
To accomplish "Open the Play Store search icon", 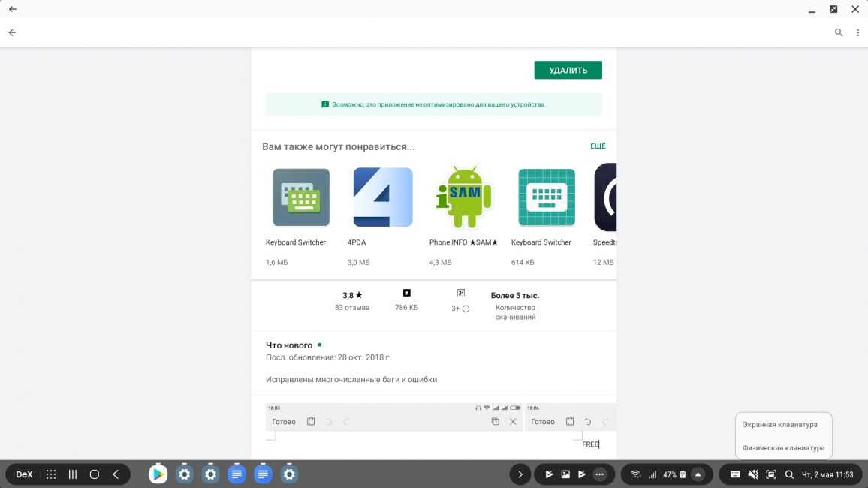I will (x=839, y=33).
